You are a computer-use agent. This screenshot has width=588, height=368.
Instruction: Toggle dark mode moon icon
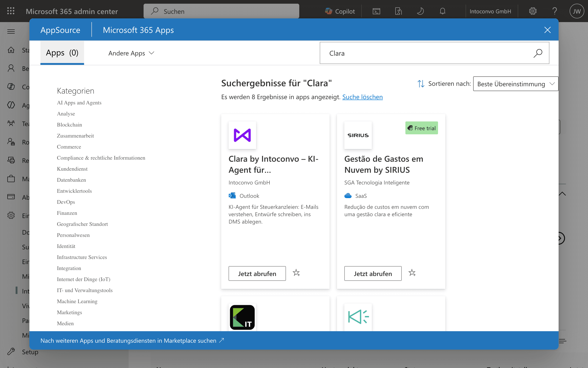coord(420,11)
